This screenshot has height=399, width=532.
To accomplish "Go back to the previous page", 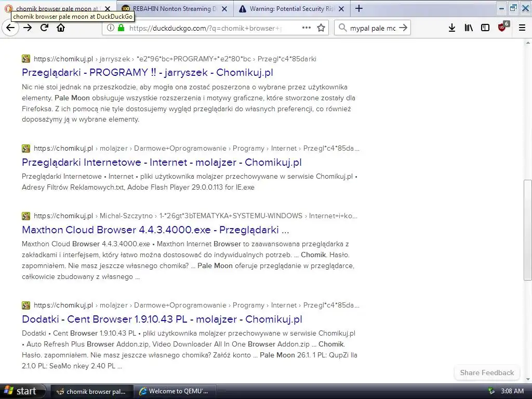I will click(x=10, y=28).
